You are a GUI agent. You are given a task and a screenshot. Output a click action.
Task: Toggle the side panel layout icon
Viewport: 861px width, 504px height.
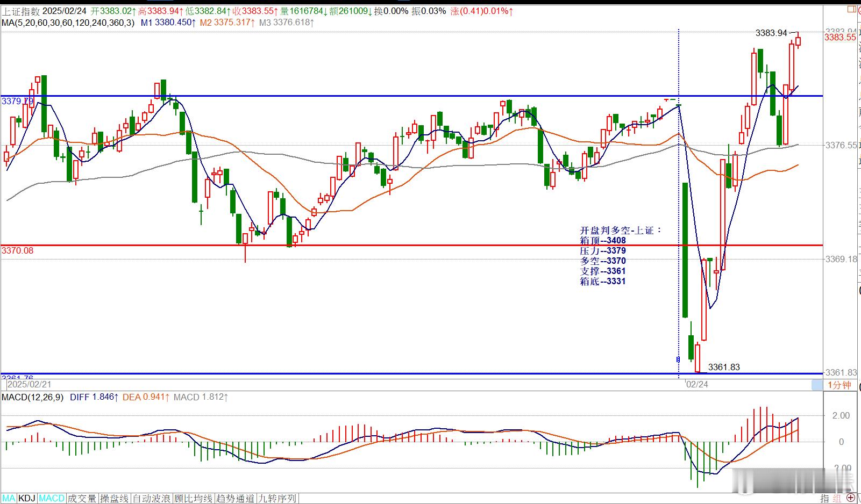coord(851,10)
